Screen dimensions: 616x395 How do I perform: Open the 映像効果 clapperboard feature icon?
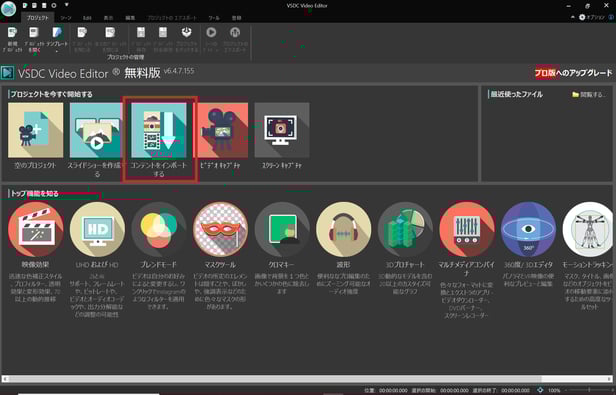[x=35, y=230]
